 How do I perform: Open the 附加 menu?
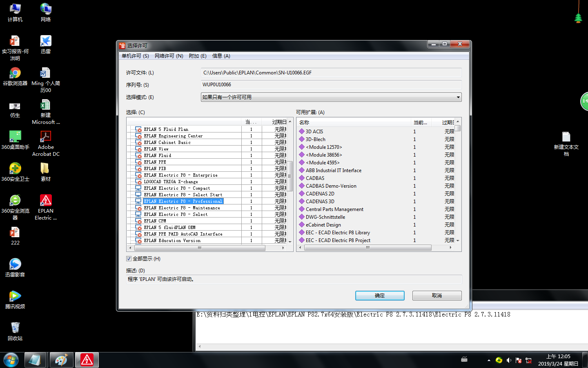coord(198,56)
